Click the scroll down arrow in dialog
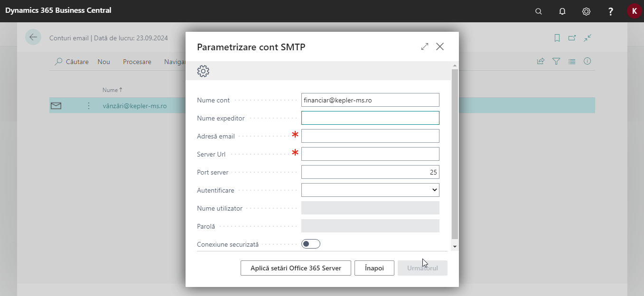The height and width of the screenshot is (296, 644). 455,247
